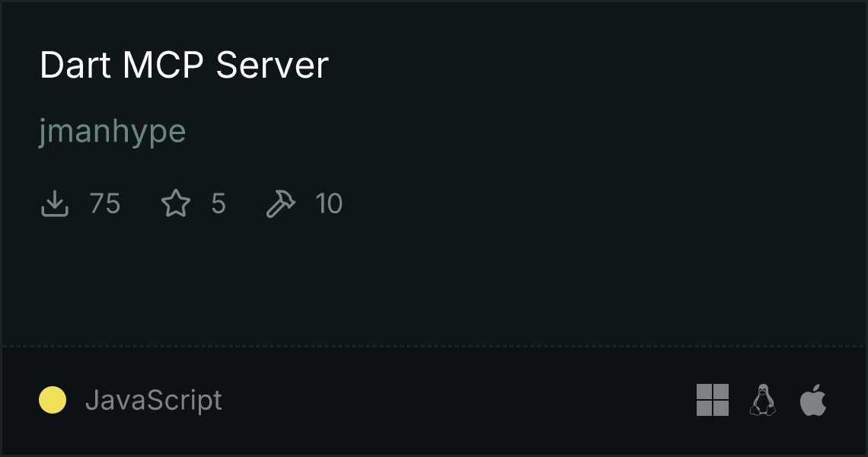Click the word Server in the title
Screen dimensions: 868x457
(x=273, y=65)
